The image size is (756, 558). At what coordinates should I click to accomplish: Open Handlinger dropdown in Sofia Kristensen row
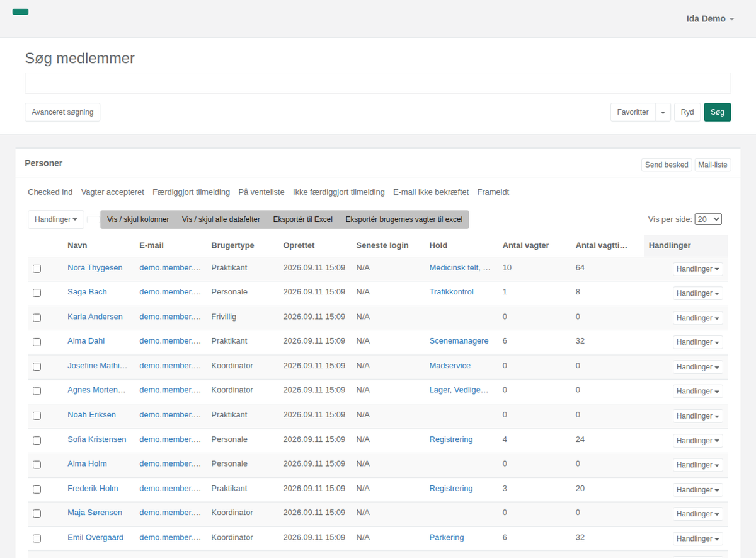697,441
